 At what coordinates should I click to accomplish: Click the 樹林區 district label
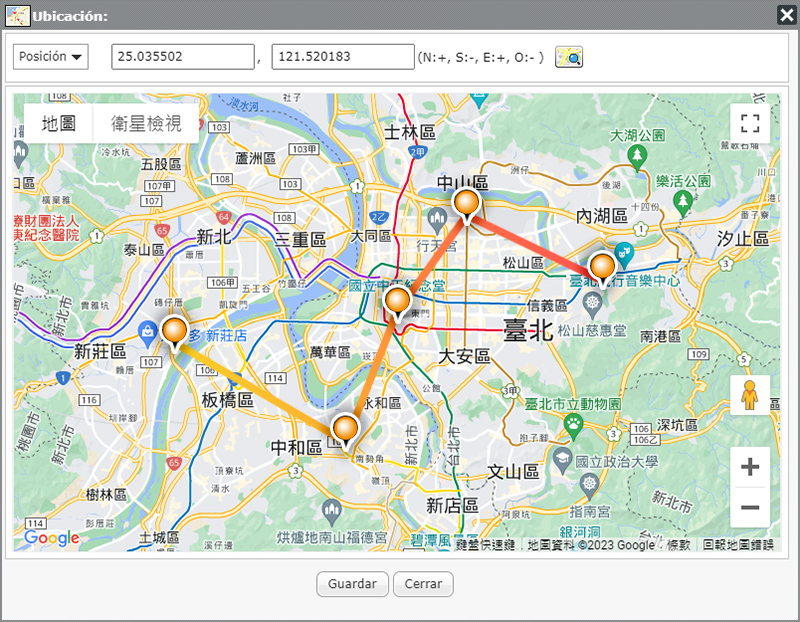coord(106,494)
